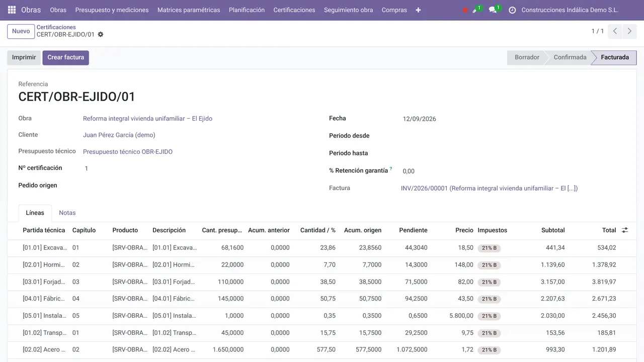Open the activities notification icon
The image size is (644, 362).
pos(475,10)
